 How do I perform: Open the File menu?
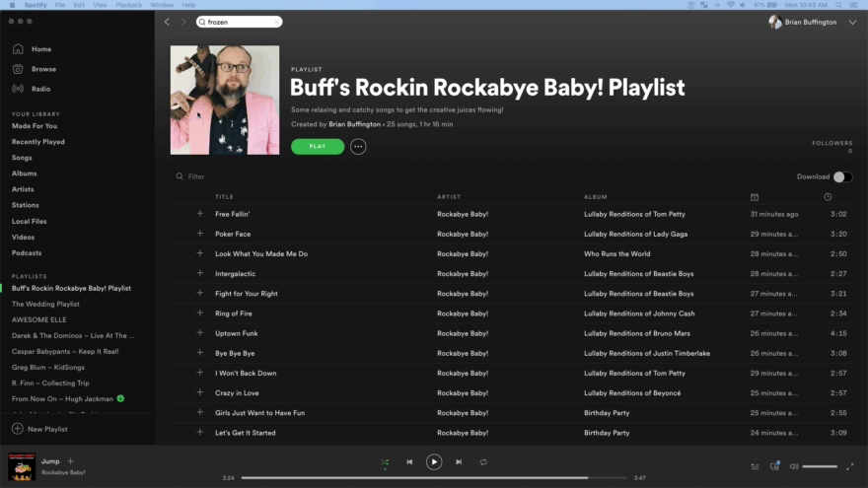point(60,5)
